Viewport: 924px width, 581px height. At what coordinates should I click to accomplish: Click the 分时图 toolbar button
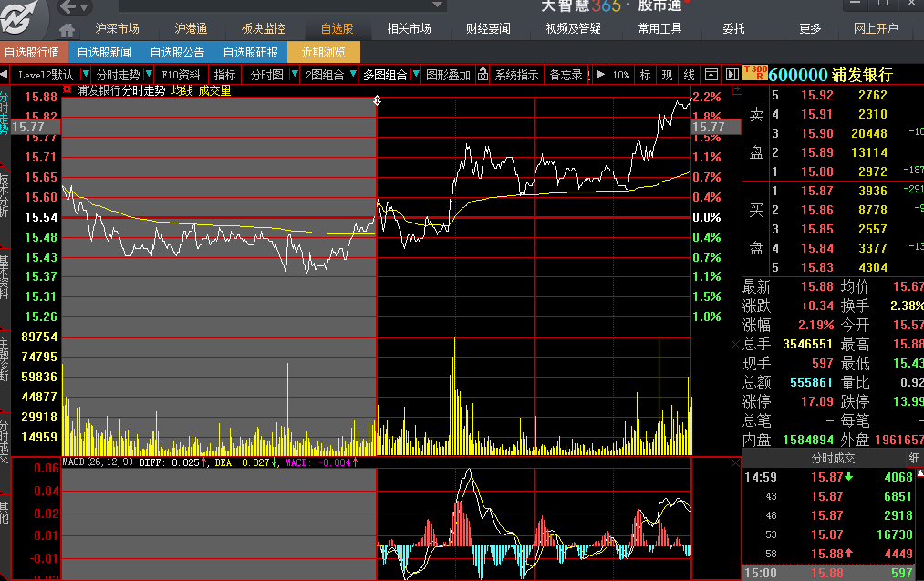(x=267, y=75)
